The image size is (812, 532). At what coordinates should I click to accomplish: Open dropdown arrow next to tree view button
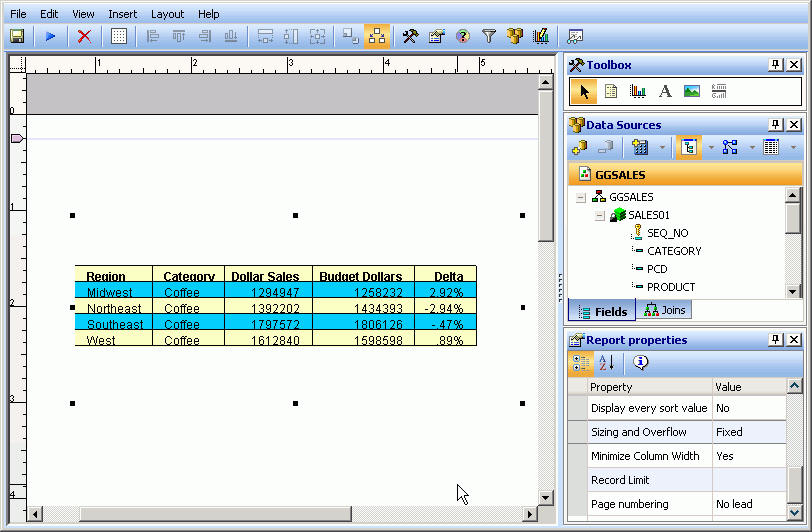(x=711, y=148)
